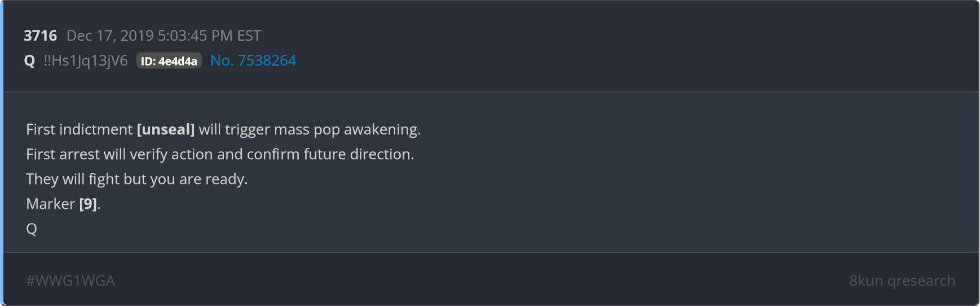The width and height of the screenshot is (980, 306).
Task: Click the bold [9] marker
Action: pyautogui.click(x=88, y=204)
